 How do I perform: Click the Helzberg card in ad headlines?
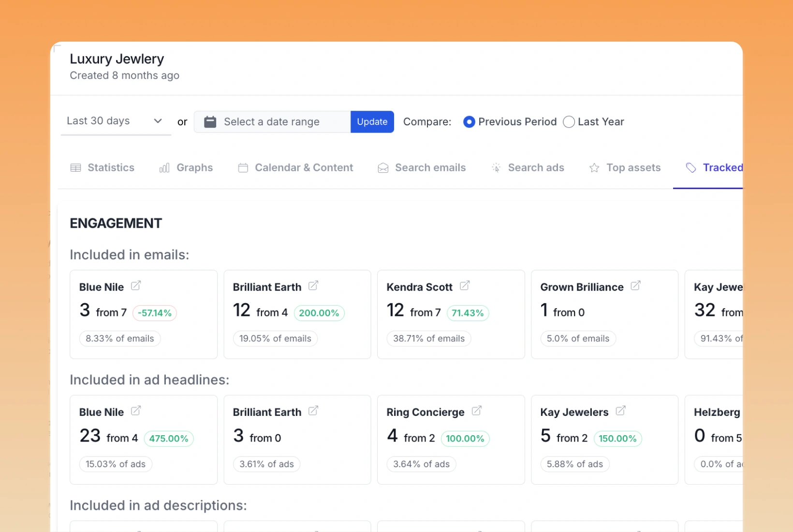pos(714,440)
